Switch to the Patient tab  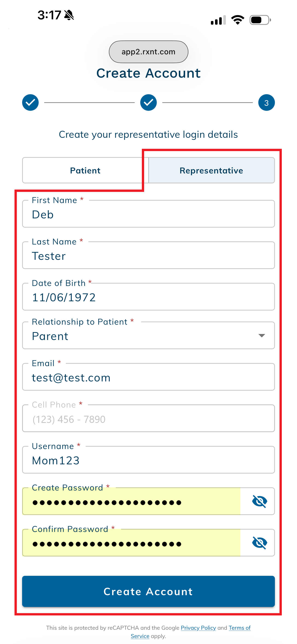tap(85, 170)
